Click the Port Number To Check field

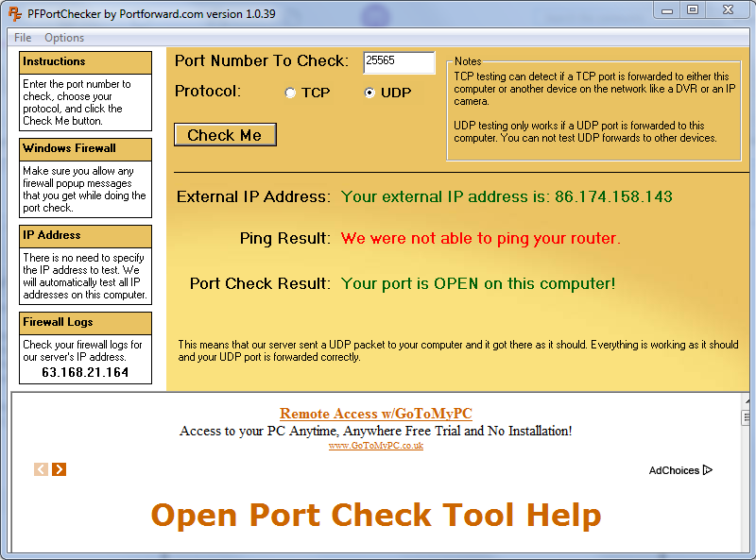[399, 62]
